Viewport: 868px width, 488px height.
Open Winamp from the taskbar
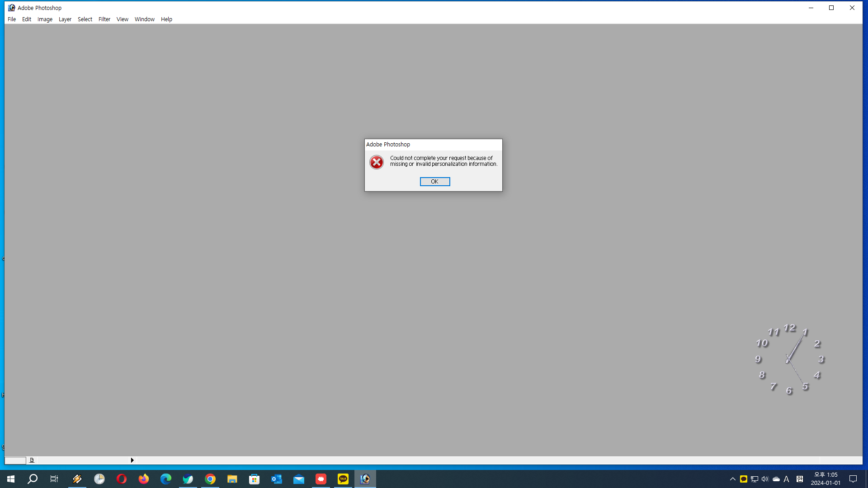tap(77, 479)
